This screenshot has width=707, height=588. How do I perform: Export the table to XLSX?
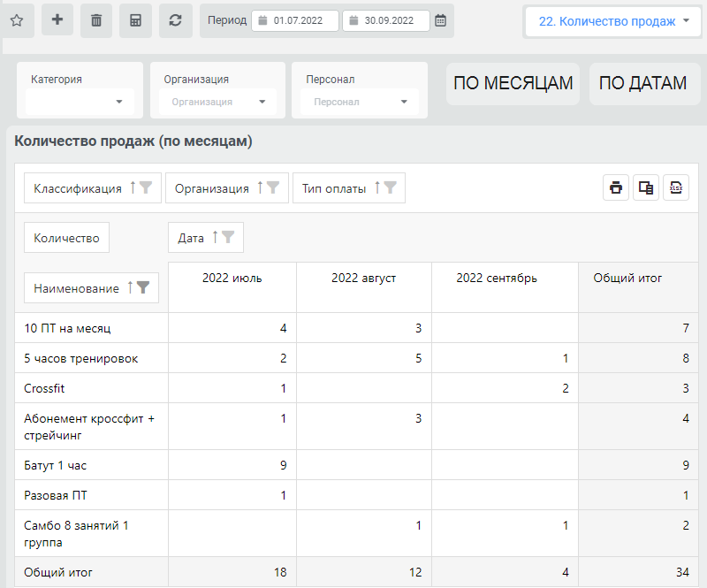pyautogui.click(x=676, y=187)
